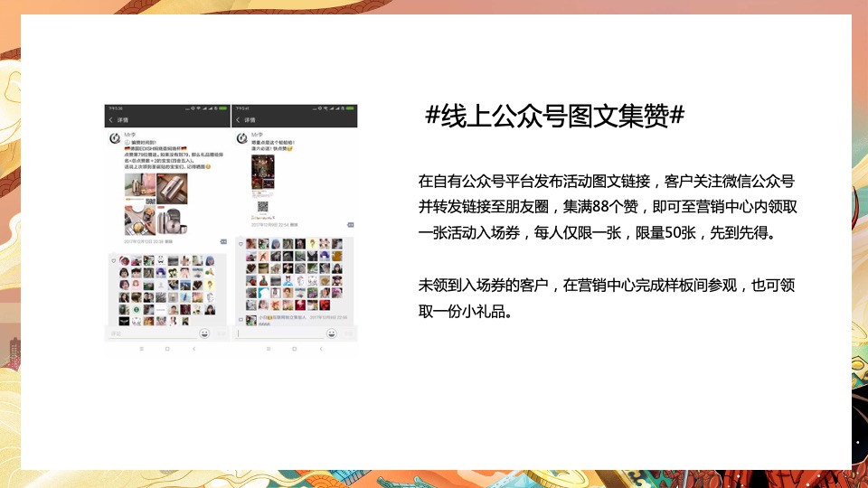The image size is (868, 488).
Task: Tap the Android home key on right phone
Action: pyautogui.click(x=294, y=349)
